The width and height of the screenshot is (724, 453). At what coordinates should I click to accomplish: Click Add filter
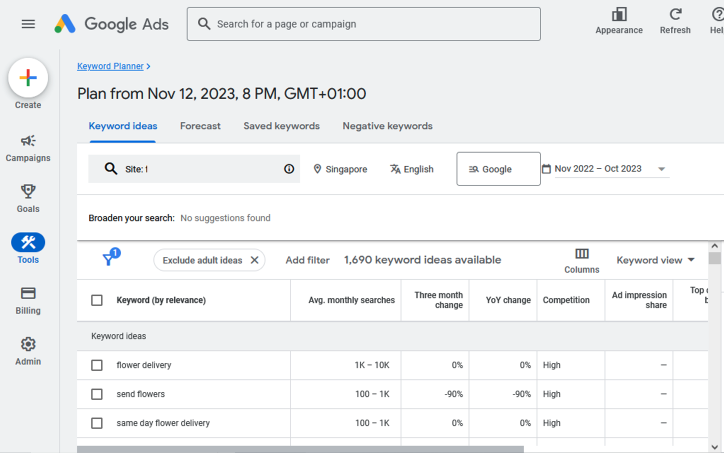308,260
